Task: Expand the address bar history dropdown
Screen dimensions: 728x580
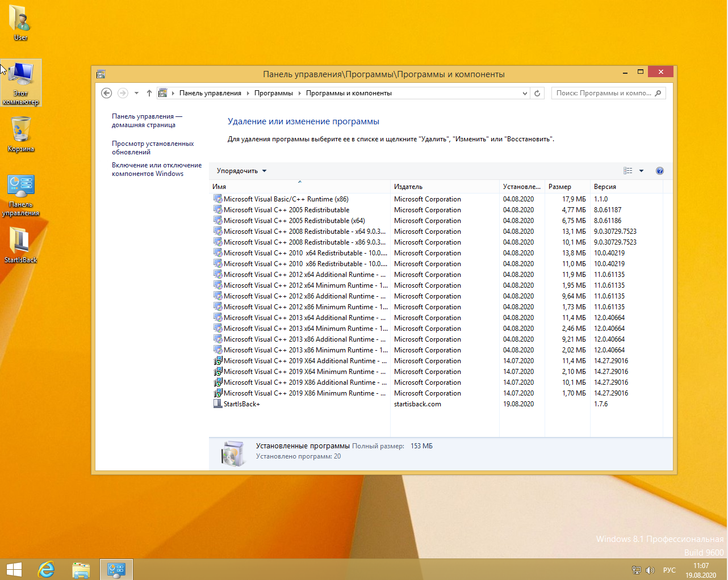Action: point(525,93)
